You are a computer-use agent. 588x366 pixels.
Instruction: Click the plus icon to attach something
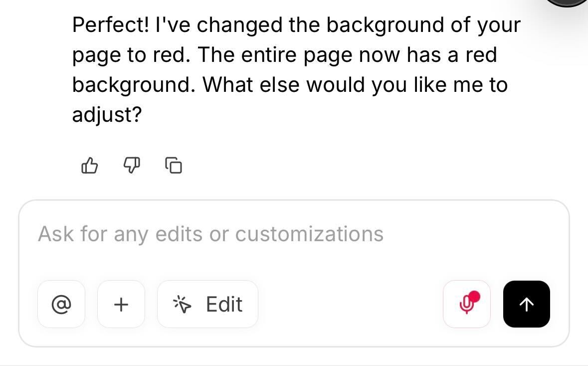(x=121, y=304)
